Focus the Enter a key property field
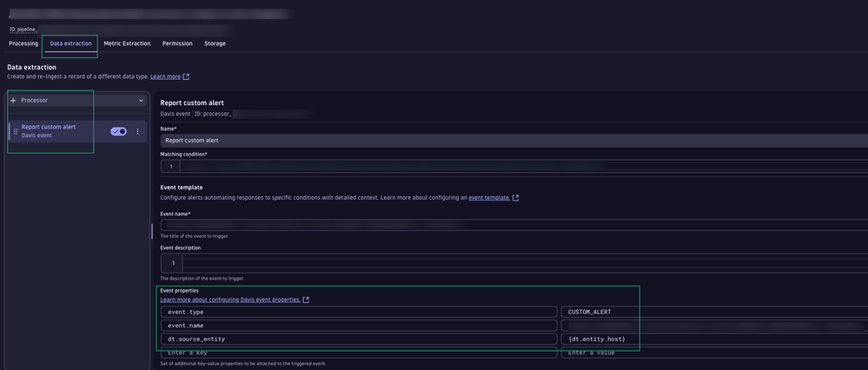This screenshot has width=868, height=370. (x=358, y=353)
